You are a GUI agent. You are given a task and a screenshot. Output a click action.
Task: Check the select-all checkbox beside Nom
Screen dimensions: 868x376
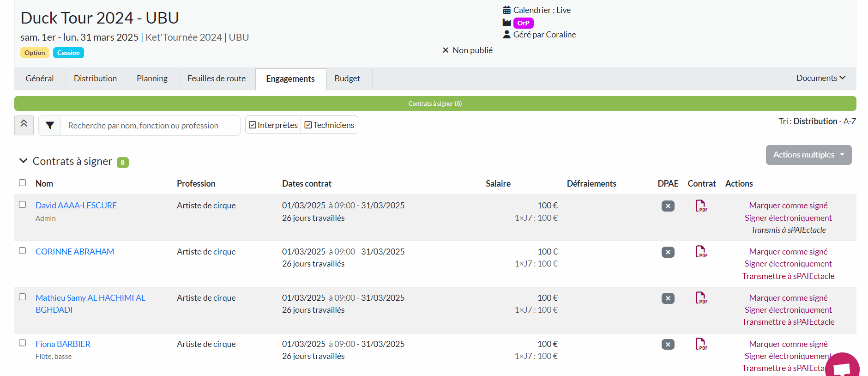point(22,183)
